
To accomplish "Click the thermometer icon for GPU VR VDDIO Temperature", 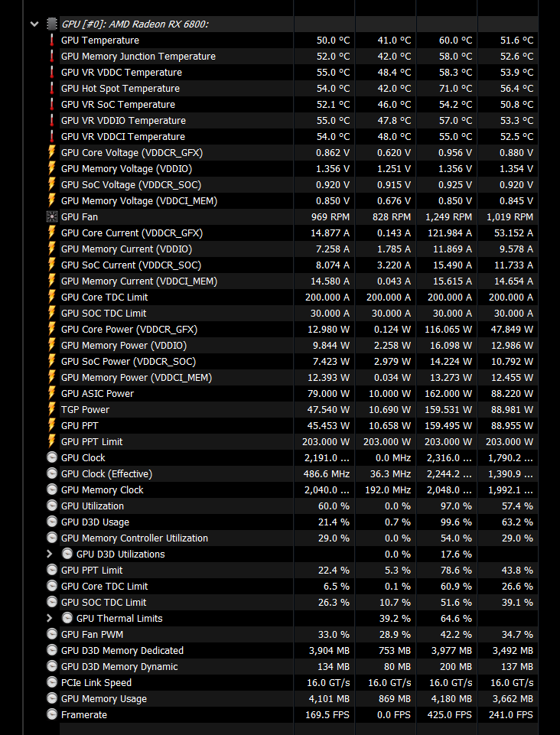I will click(x=52, y=121).
